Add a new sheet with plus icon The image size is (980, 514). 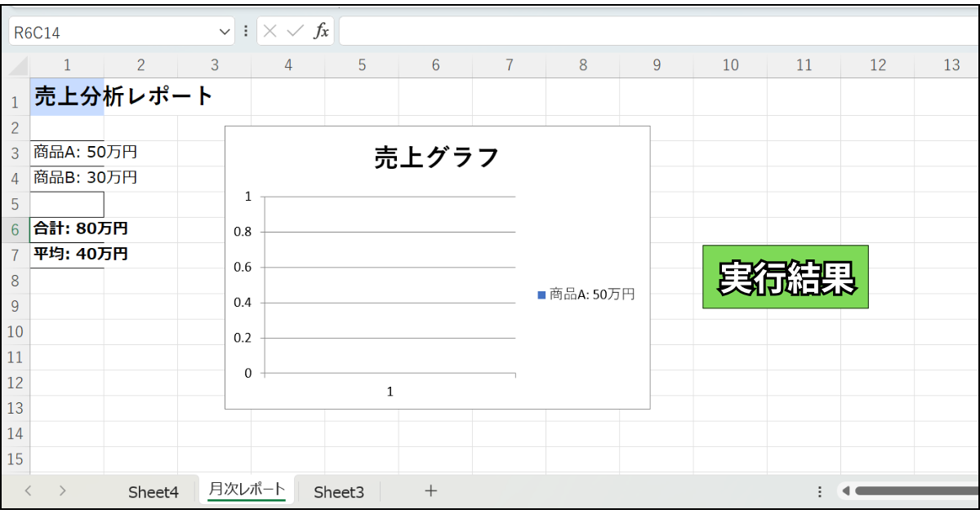431,491
